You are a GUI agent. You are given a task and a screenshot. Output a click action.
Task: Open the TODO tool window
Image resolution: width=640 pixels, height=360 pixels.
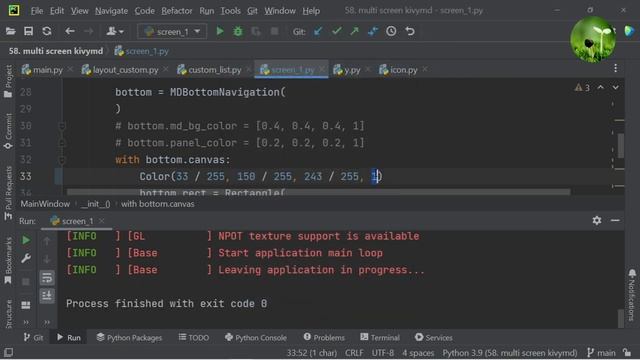194,338
